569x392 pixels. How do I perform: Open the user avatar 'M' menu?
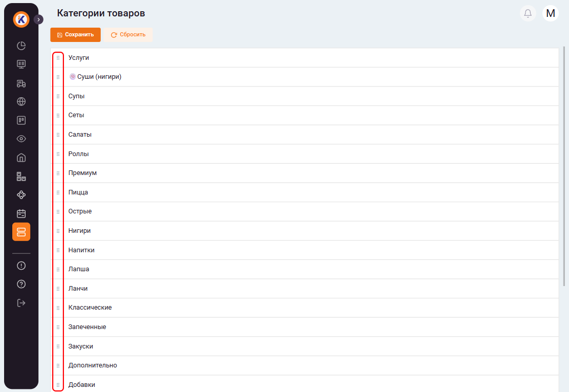551,13
